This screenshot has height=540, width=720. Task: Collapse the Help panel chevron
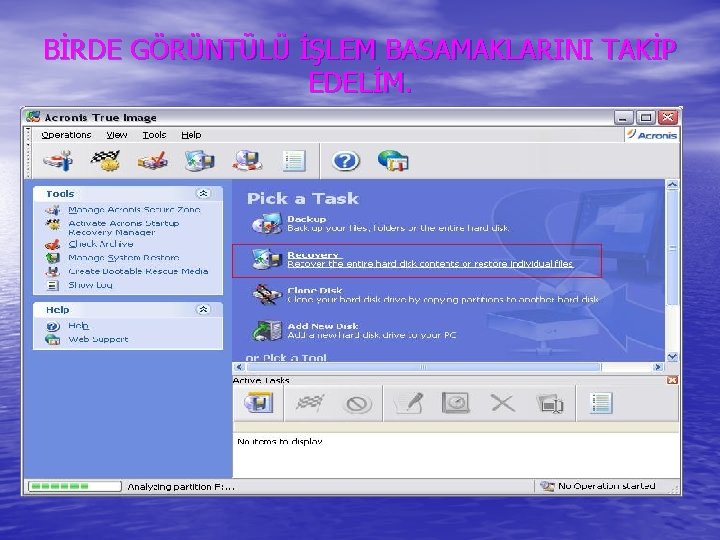tap(203, 309)
